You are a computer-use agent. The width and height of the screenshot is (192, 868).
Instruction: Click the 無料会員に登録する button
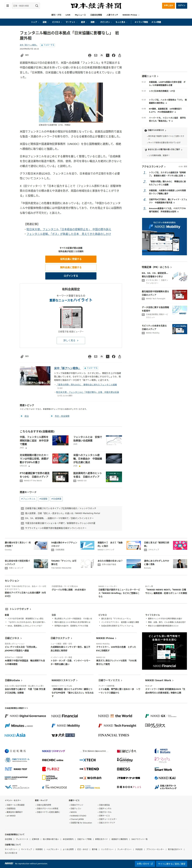tap(71, 267)
